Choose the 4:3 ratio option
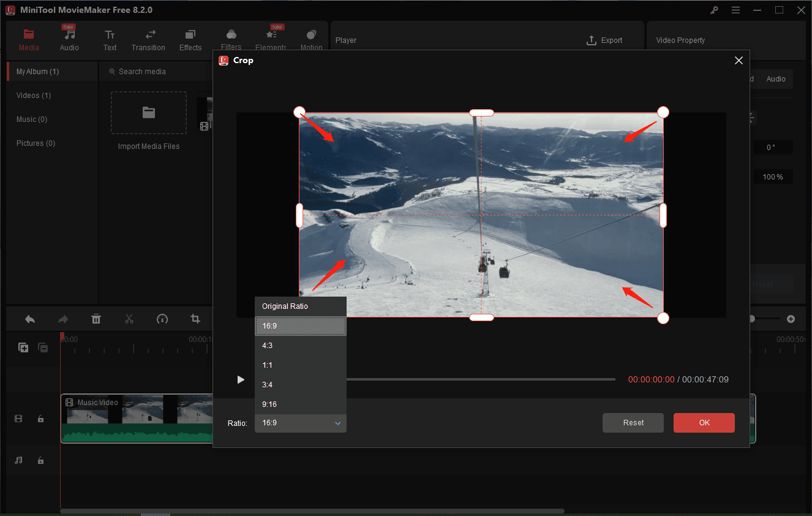This screenshot has height=516, width=812. click(x=301, y=346)
